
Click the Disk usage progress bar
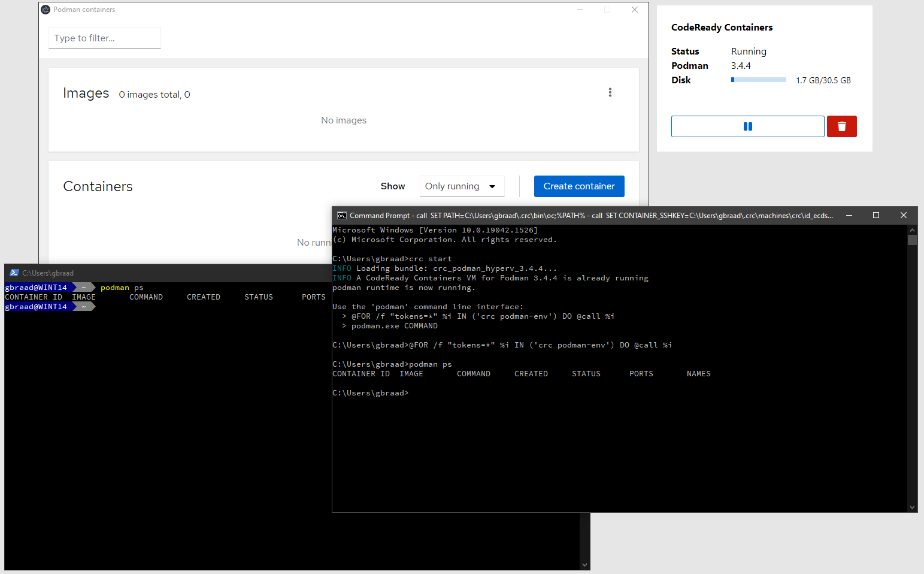pyautogui.click(x=759, y=80)
